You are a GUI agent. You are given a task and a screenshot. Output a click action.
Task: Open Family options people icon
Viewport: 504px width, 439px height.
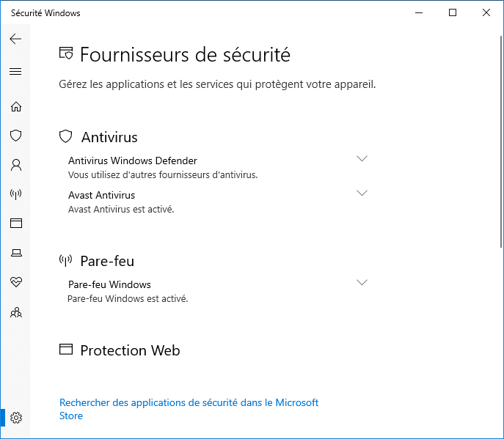[15, 312]
